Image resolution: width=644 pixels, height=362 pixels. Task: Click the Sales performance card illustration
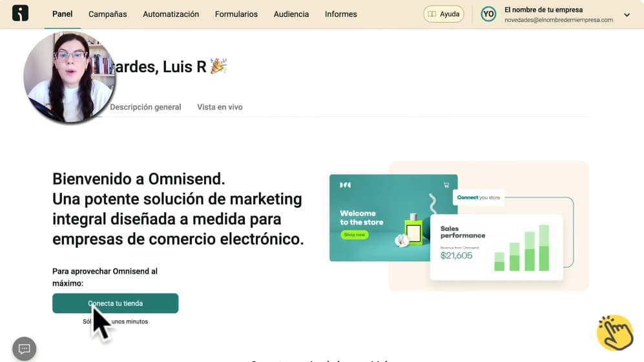point(496,248)
